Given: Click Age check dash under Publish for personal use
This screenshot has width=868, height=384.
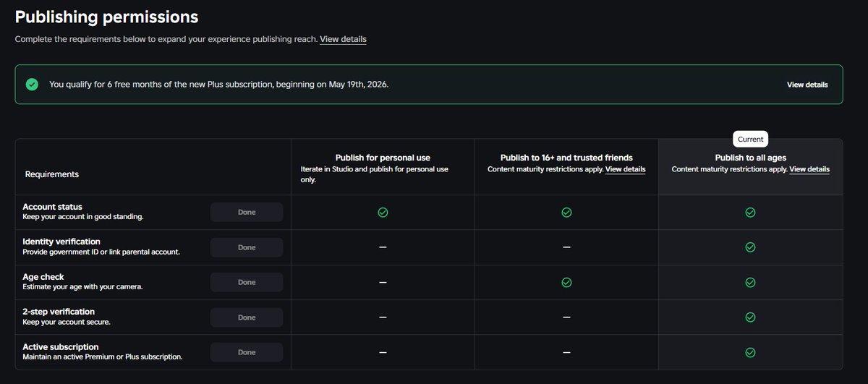Looking at the screenshot, I should (383, 282).
